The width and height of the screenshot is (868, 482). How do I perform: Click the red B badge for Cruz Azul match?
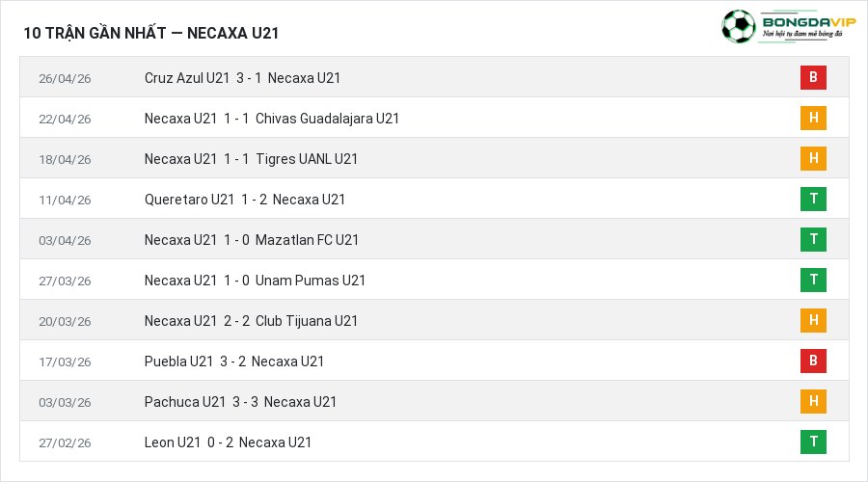pyautogui.click(x=813, y=77)
